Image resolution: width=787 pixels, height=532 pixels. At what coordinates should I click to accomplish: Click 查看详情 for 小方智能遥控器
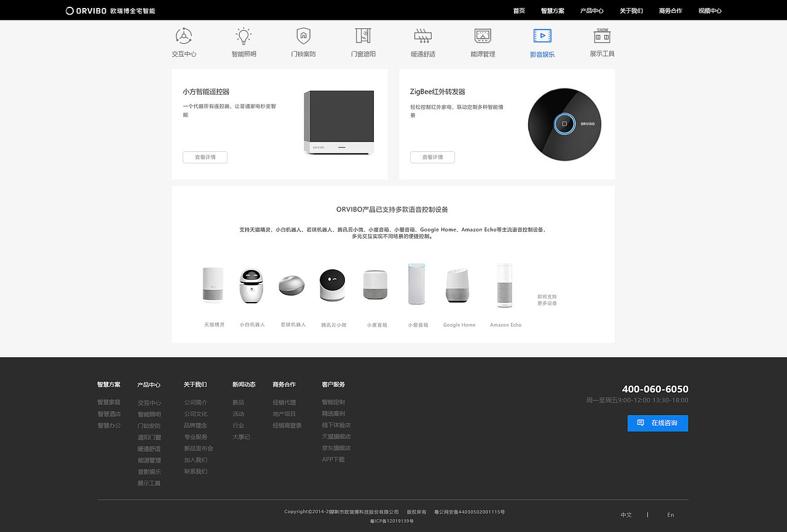205,157
